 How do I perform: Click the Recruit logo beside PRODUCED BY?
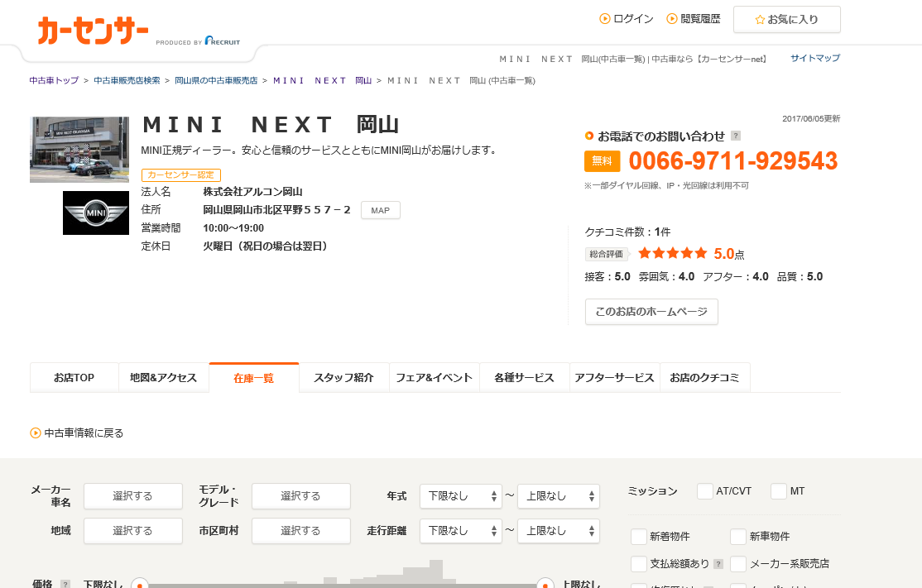[x=223, y=41]
